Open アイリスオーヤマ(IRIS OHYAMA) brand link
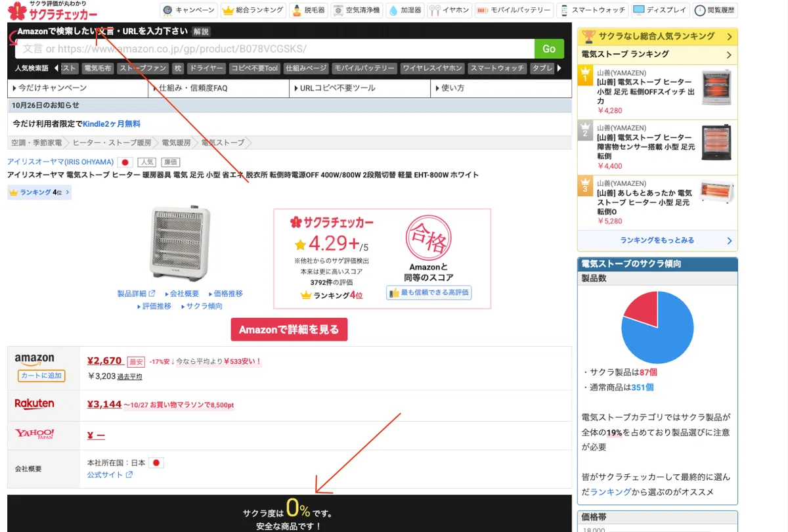The width and height of the screenshot is (788, 532). [60, 162]
